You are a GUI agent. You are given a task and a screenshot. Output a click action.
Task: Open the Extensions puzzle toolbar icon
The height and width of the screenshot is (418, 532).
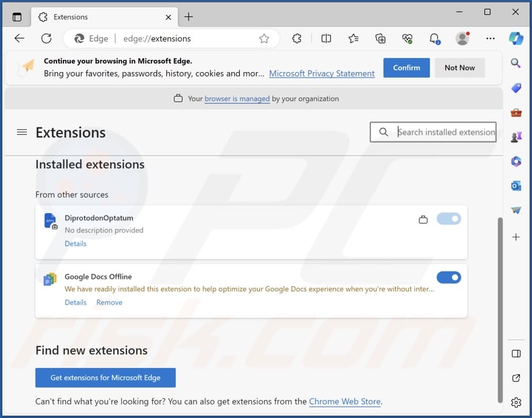(296, 38)
